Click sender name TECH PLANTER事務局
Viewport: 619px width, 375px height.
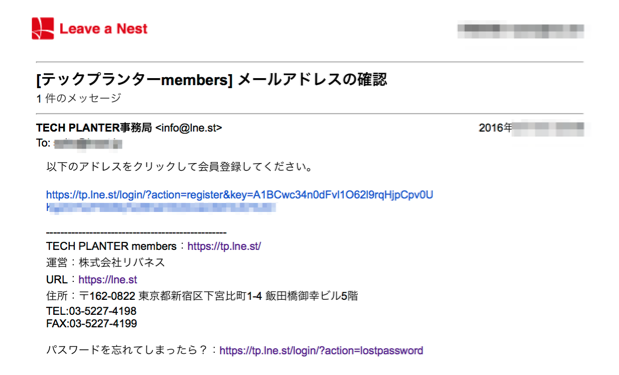click(x=94, y=128)
